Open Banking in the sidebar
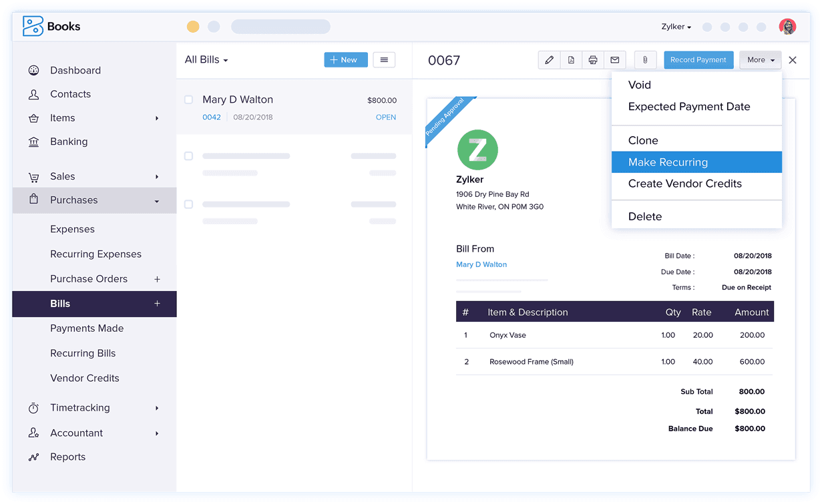 69,142
